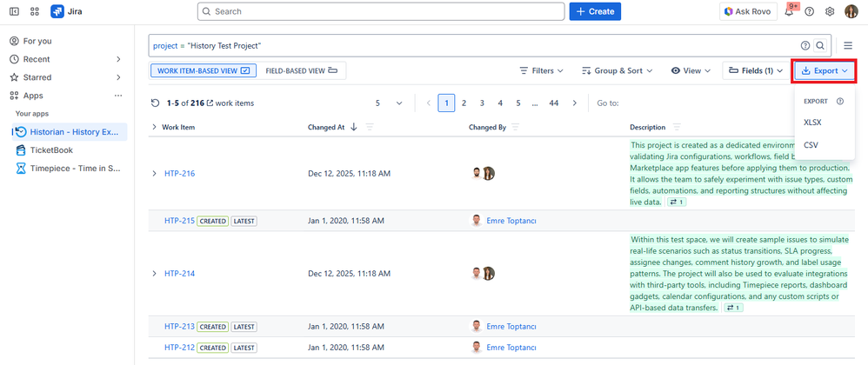868x365 pixels.
Task: Click the blue Create button
Action: point(595,11)
